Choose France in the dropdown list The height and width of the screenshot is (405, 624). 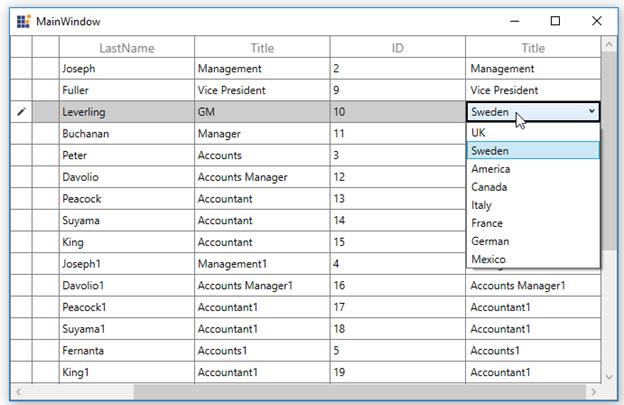point(533,223)
